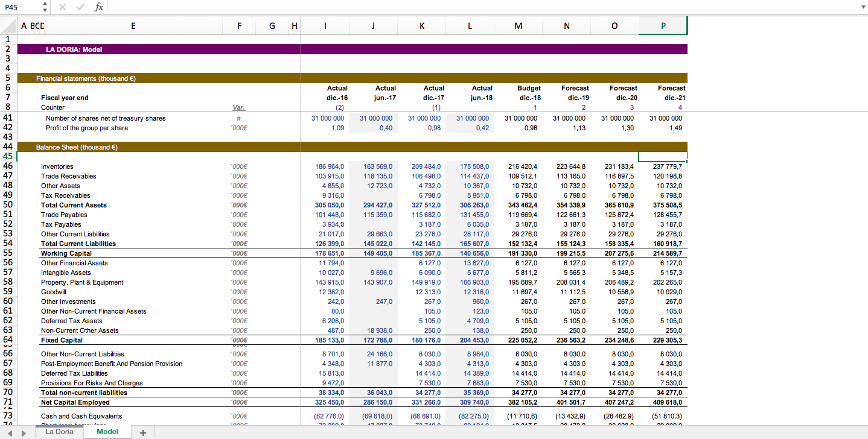Click 'Cash and Cash Equivalents' label
The width and height of the screenshot is (868, 439).
click(81, 416)
